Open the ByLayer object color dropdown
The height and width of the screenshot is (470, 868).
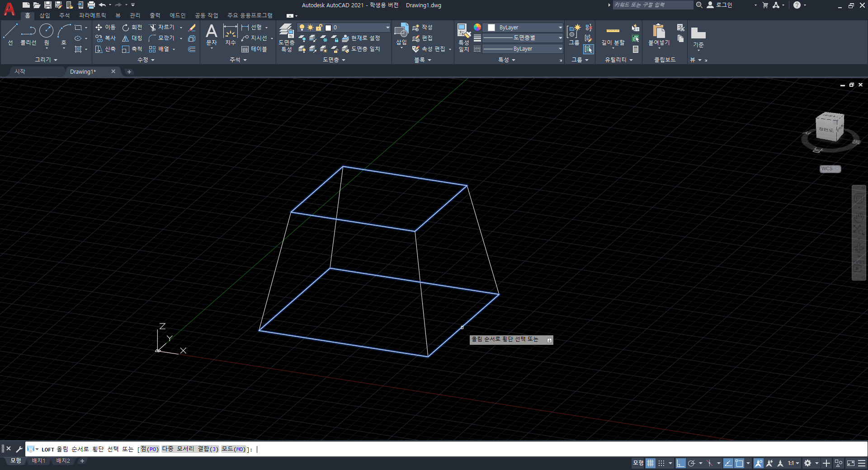(x=523, y=28)
